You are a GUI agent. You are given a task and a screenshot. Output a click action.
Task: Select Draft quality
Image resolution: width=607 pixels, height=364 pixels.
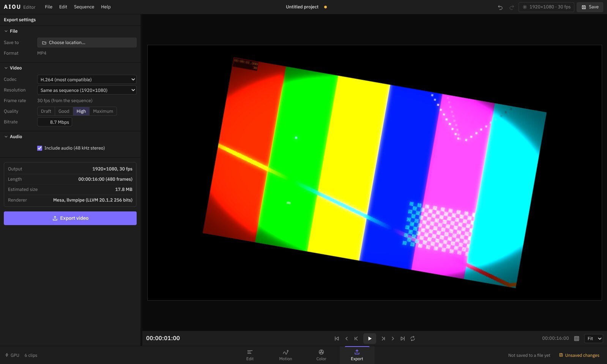[x=46, y=111]
